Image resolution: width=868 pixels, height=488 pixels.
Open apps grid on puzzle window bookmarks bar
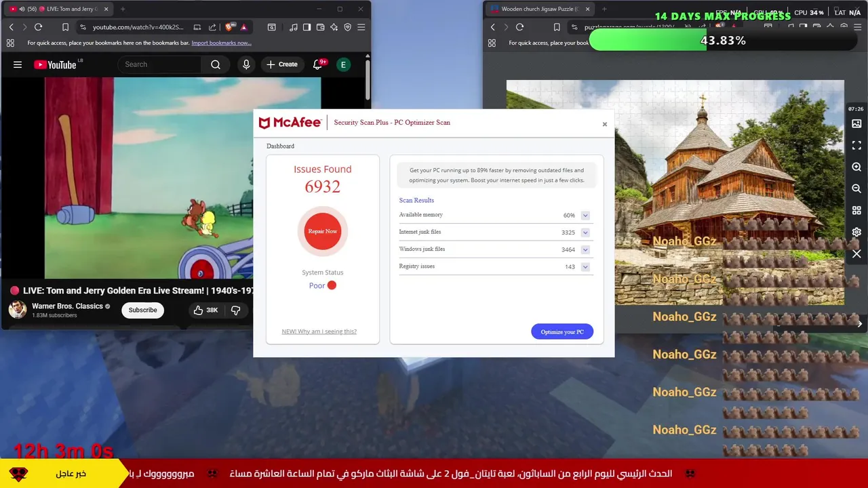492,43
